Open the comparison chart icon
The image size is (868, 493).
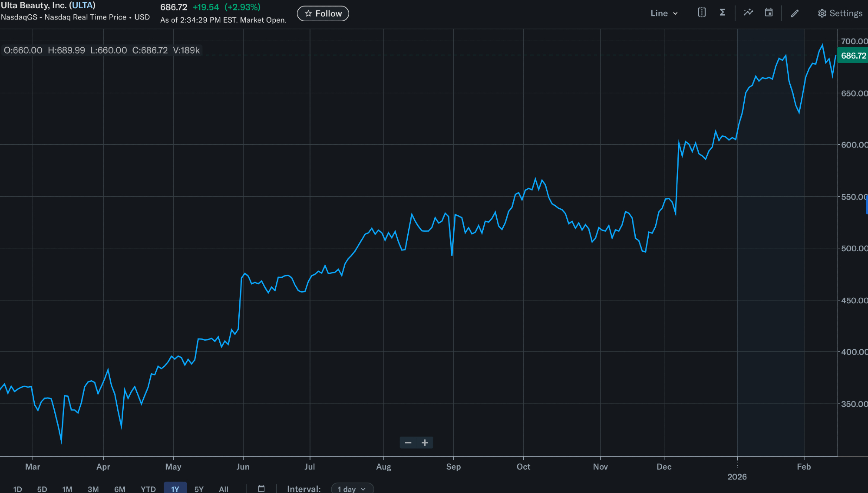tap(702, 13)
